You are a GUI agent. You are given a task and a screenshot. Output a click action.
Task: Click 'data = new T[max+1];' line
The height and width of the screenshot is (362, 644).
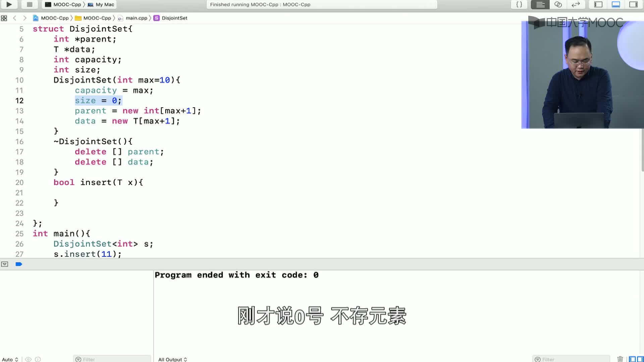(x=127, y=121)
